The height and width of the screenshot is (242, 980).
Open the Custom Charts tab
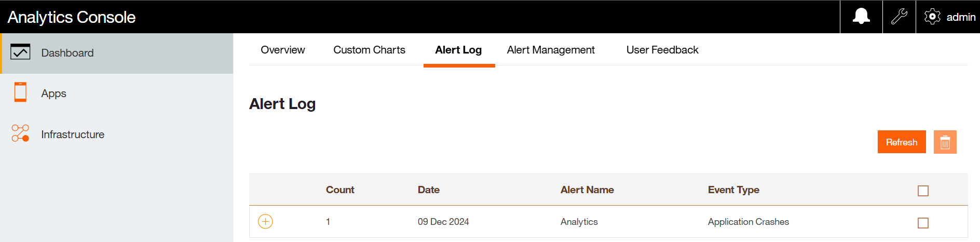point(369,50)
